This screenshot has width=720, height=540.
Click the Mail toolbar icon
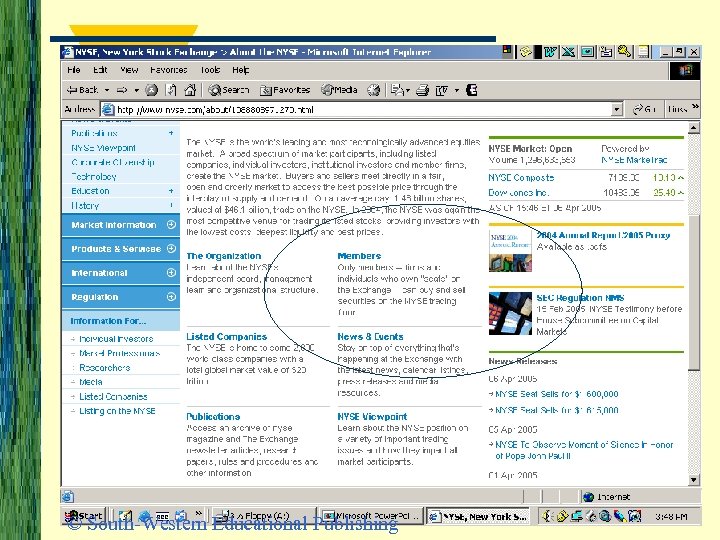(396, 90)
